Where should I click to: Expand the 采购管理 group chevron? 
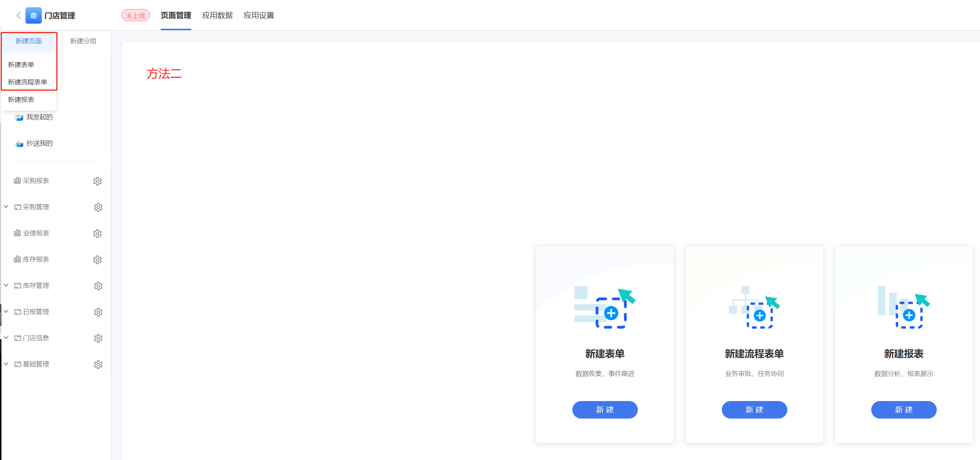[6, 207]
